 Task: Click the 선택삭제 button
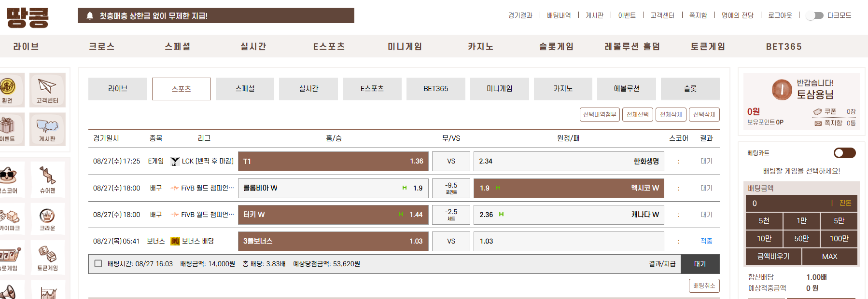click(x=704, y=114)
